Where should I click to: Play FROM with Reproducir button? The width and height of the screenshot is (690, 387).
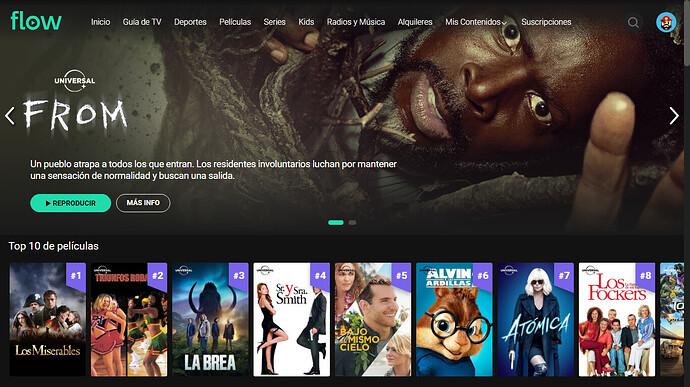click(70, 203)
